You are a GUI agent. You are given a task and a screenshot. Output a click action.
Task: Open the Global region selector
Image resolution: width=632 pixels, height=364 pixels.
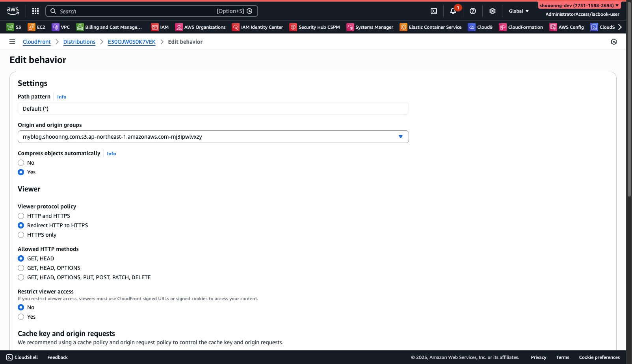click(x=519, y=11)
